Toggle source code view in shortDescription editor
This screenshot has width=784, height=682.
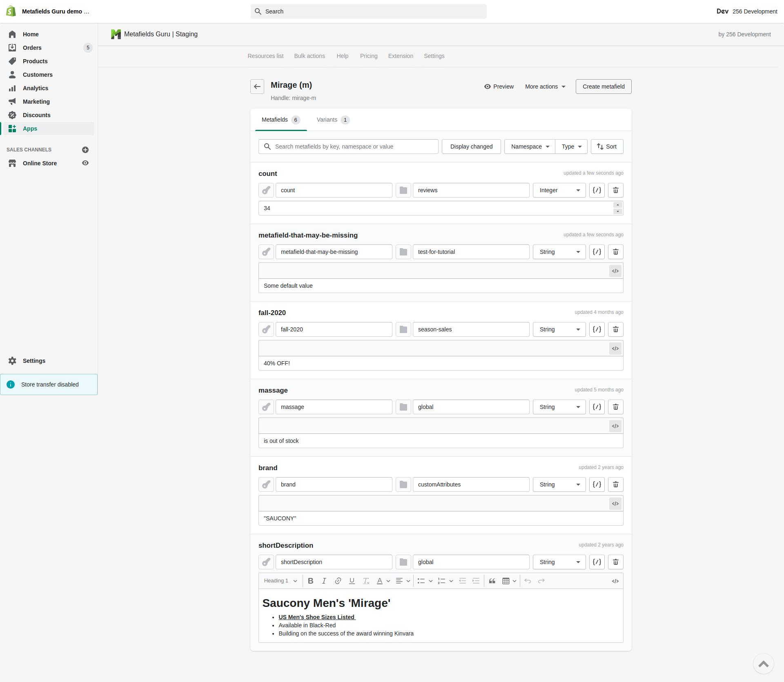[x=615, y=581]
